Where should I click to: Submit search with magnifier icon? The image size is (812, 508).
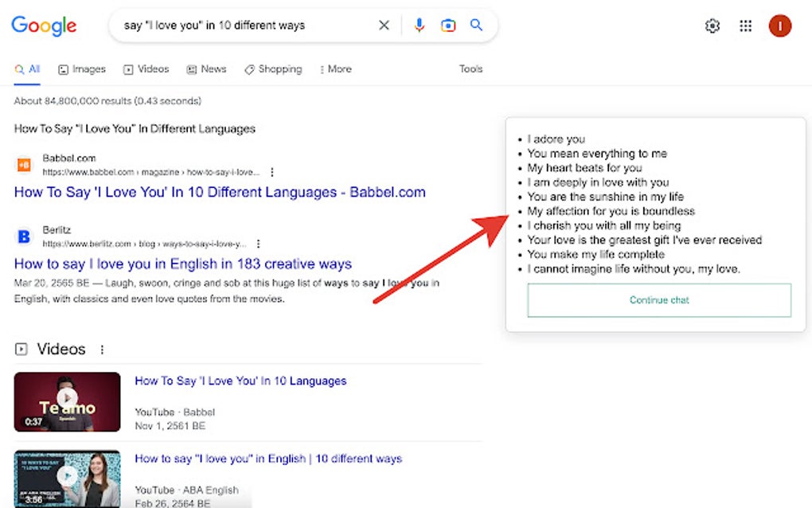tap(476, 25)
